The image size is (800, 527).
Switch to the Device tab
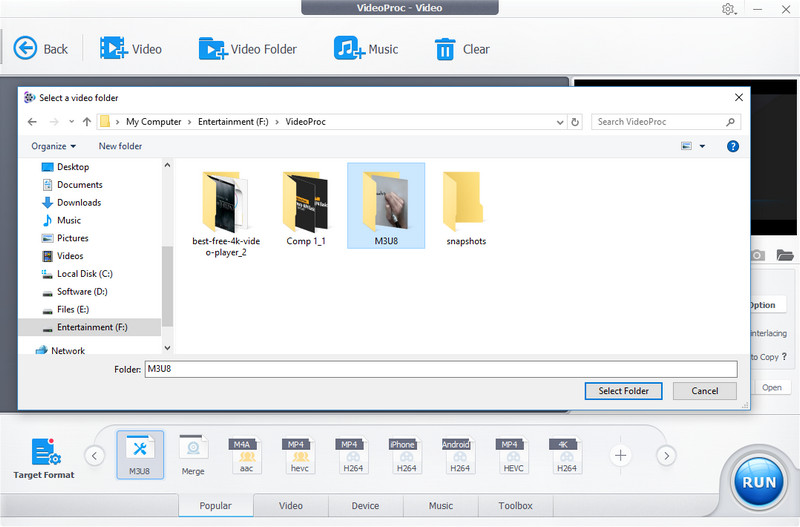click(365, 506)
